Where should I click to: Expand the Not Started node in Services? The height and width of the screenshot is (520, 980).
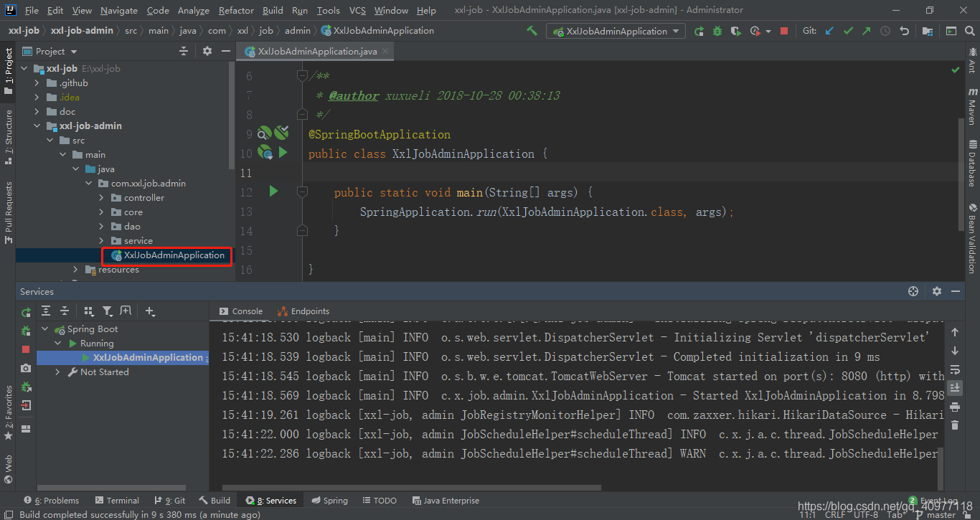58,372
